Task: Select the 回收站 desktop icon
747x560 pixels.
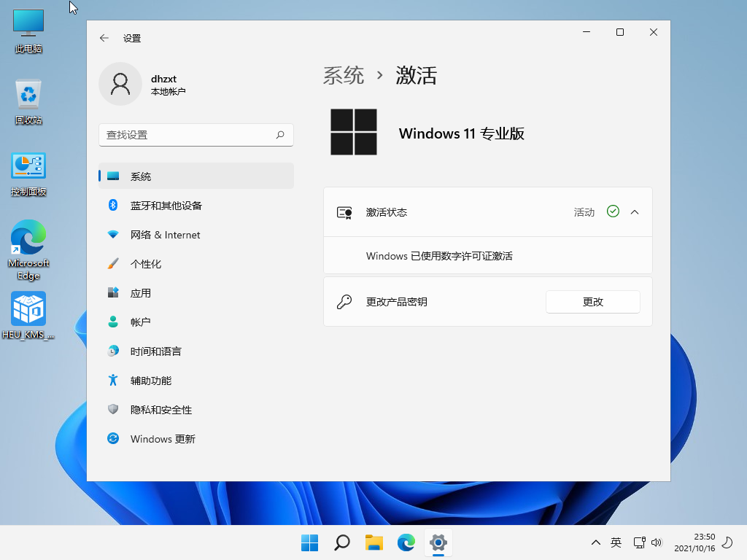Action: click(28, 102)
